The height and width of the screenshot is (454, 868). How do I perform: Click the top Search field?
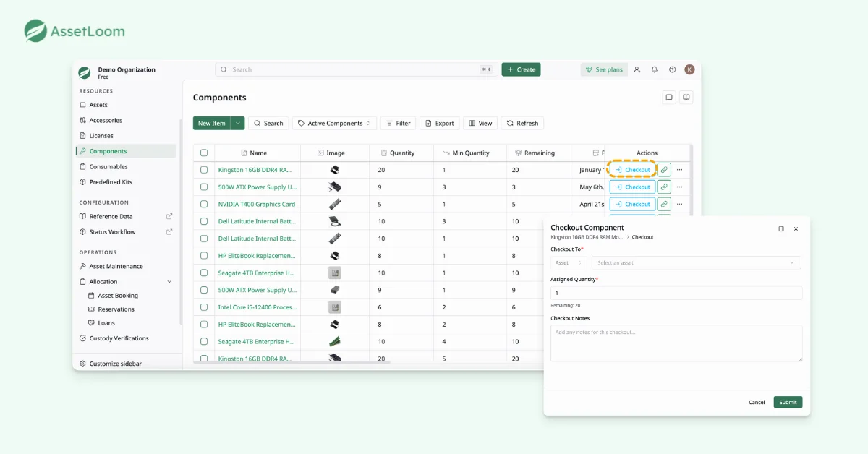[x=354, y=69]
